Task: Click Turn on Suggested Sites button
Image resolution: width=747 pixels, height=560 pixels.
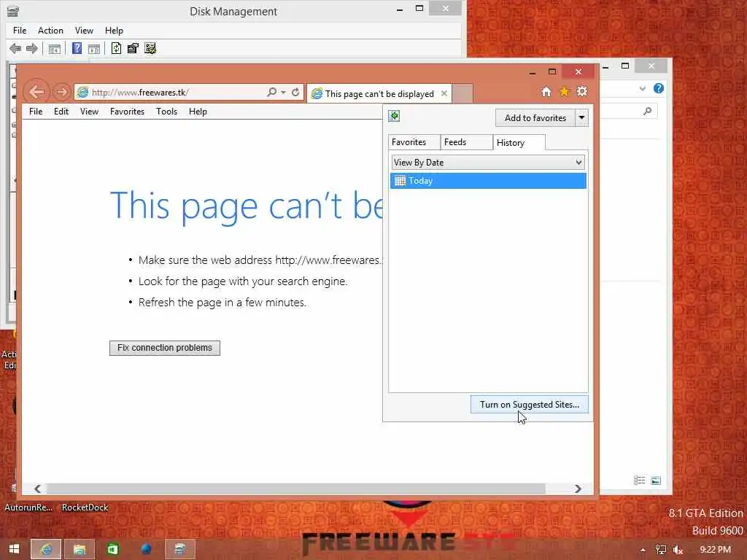Action: 530,404
